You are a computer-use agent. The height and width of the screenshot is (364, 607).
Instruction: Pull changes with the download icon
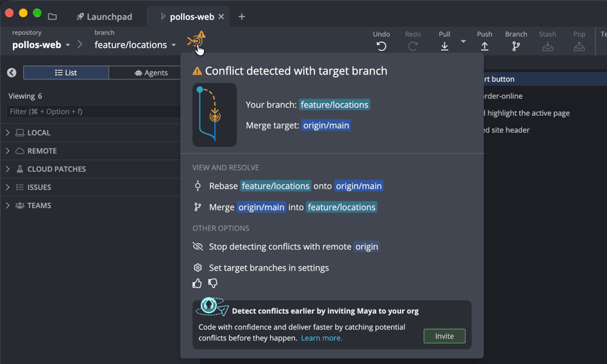click(x=444, y=47)
